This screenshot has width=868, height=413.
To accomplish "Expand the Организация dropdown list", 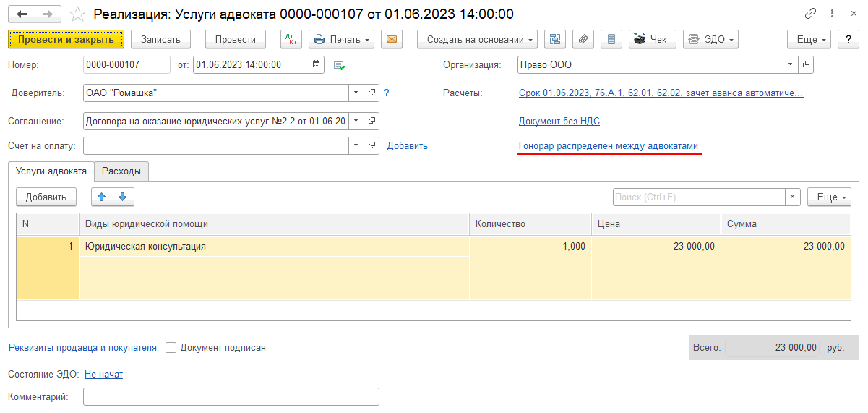I will click(x=791, y=65).
